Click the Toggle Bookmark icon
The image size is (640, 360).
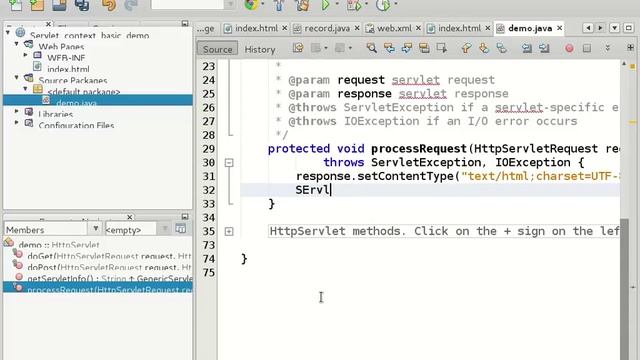[x=502, y=48]
